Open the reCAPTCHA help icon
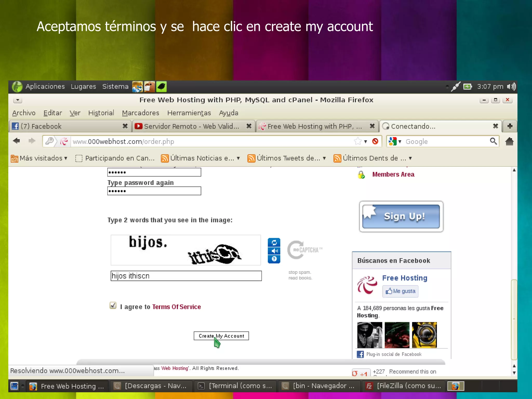This screenshot has width=532, height=399. [274, 259]
